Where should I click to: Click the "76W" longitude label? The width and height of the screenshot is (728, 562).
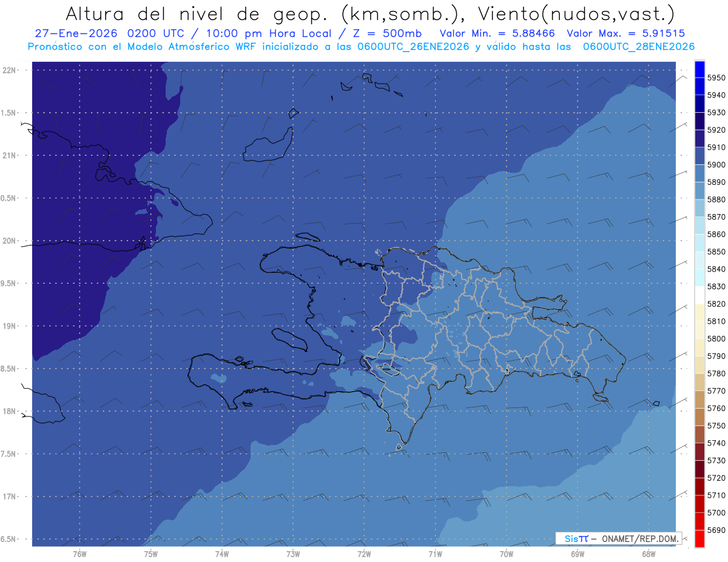79,554
